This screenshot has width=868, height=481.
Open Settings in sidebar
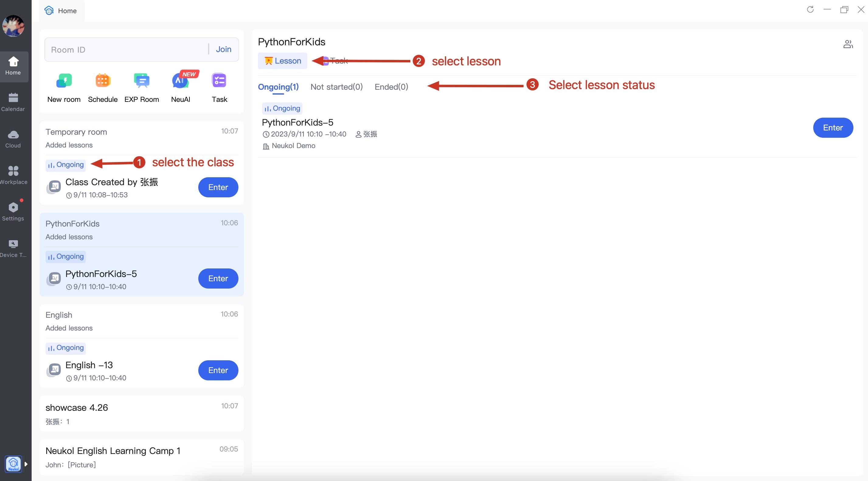click(13, 212)
